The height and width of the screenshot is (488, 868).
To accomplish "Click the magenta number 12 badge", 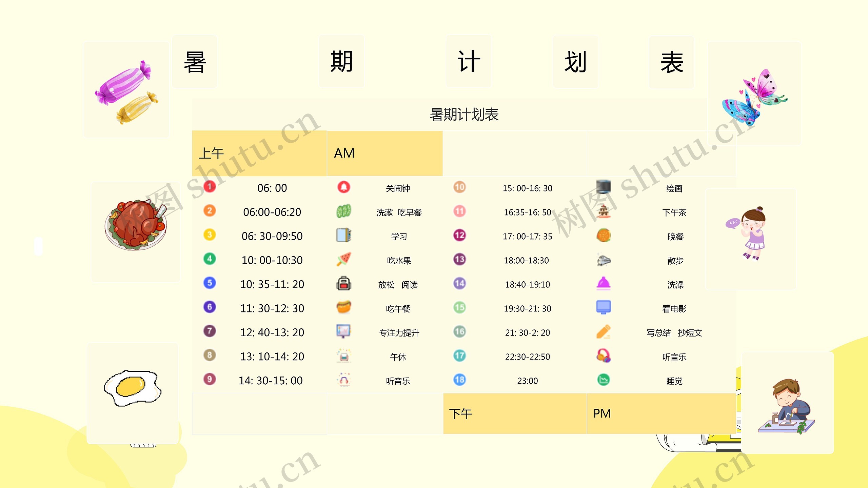I will 459,235.
